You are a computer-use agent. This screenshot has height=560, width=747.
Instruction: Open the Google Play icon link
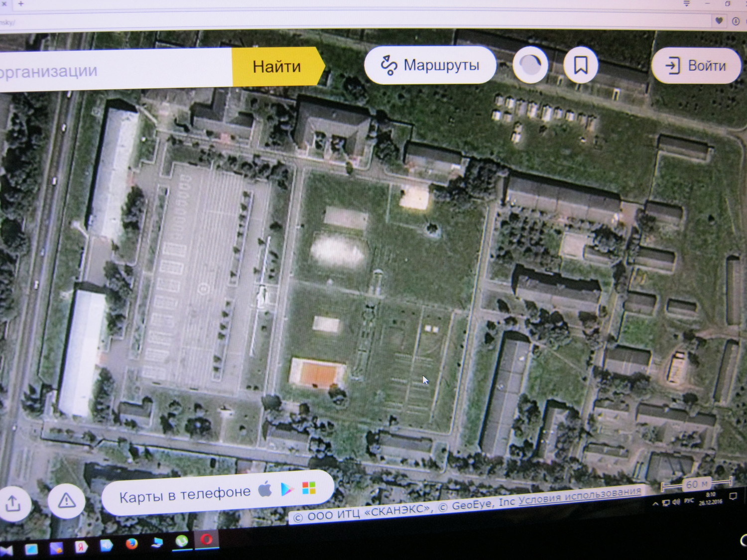287,489
